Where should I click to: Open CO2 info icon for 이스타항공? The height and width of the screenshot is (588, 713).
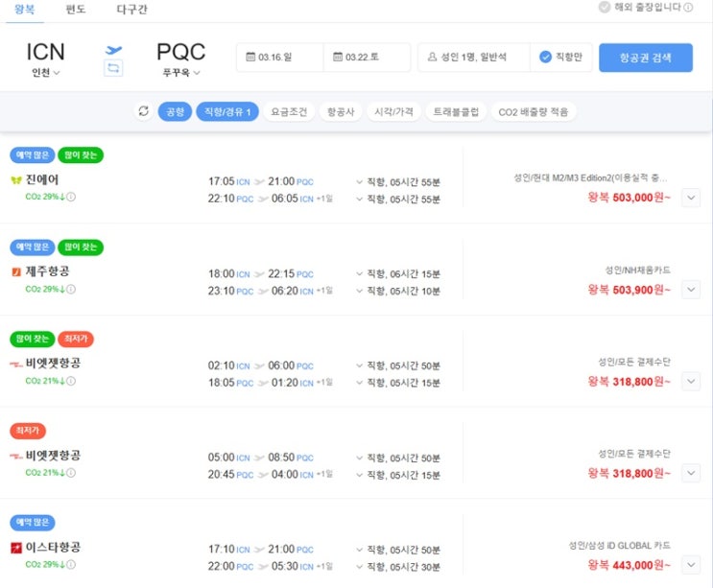(x=71, y=564)
